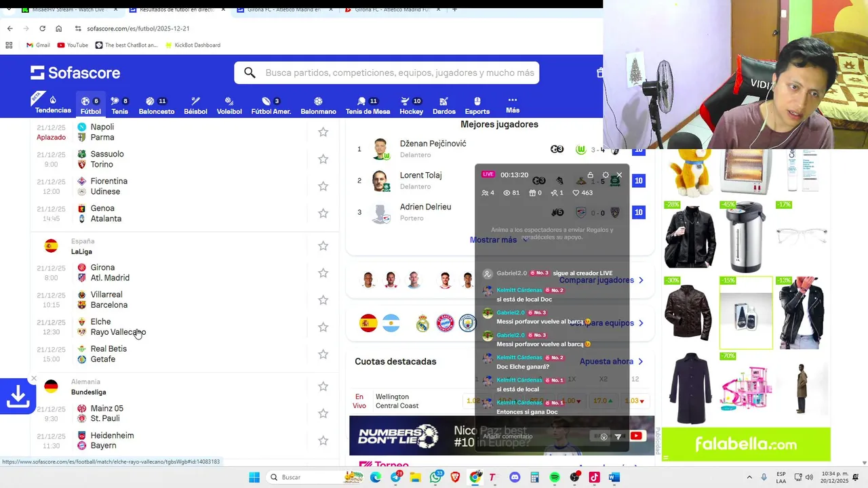The width and height of the screenshot is (868, 488).
Task: Go back with browser back arrow
Action: (x=9, y=28)
